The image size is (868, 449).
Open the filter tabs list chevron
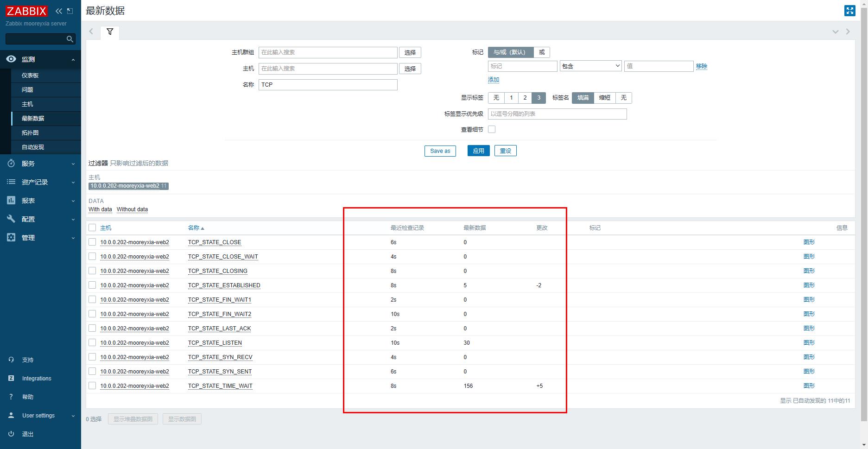[x=836, y=32]
